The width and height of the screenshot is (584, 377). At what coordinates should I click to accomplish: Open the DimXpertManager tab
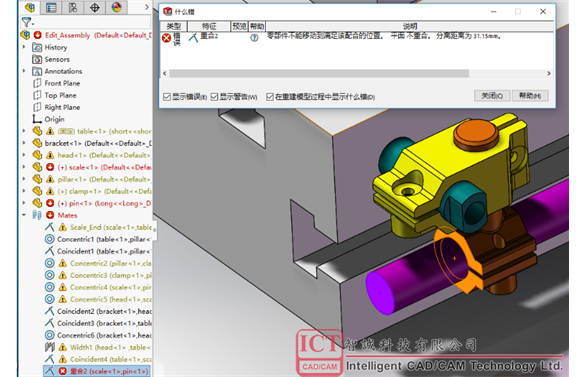pos(95,7)
